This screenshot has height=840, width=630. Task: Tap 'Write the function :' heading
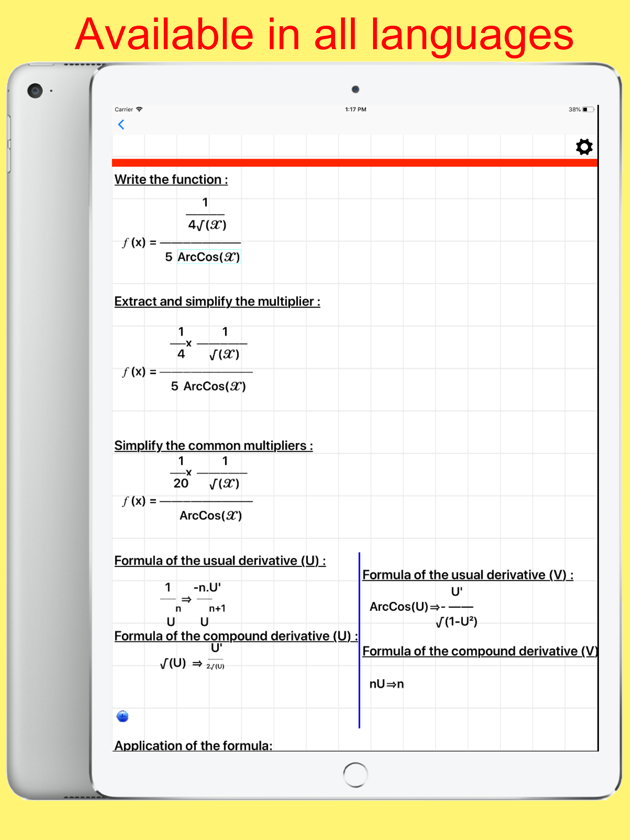pyautogui.click(x=171, y=180)
